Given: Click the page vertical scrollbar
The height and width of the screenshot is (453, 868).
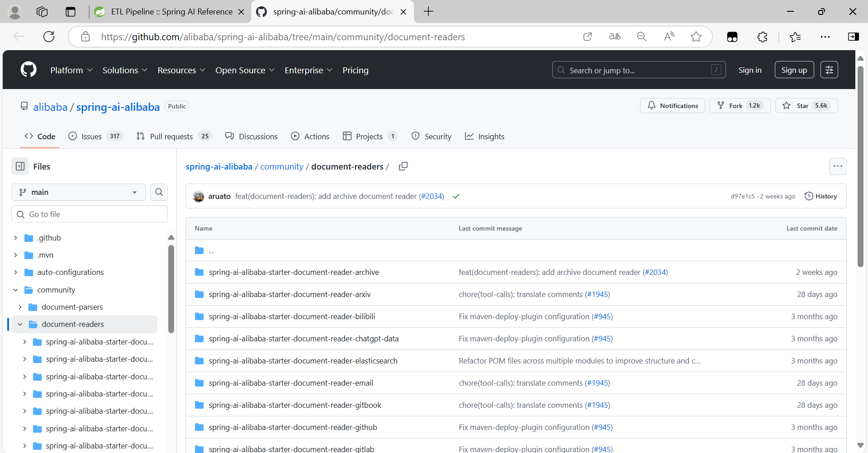Looking at the screenshot, I should tap(860, 167).
